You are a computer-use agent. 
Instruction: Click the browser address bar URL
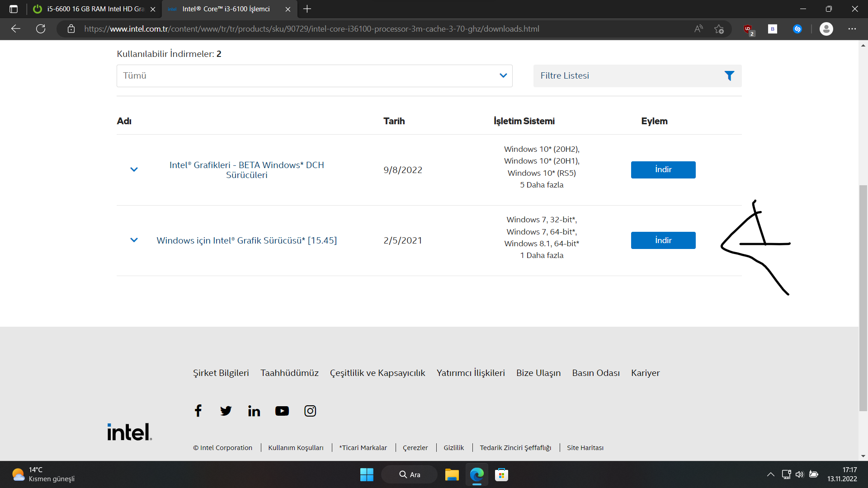point(312,29)
